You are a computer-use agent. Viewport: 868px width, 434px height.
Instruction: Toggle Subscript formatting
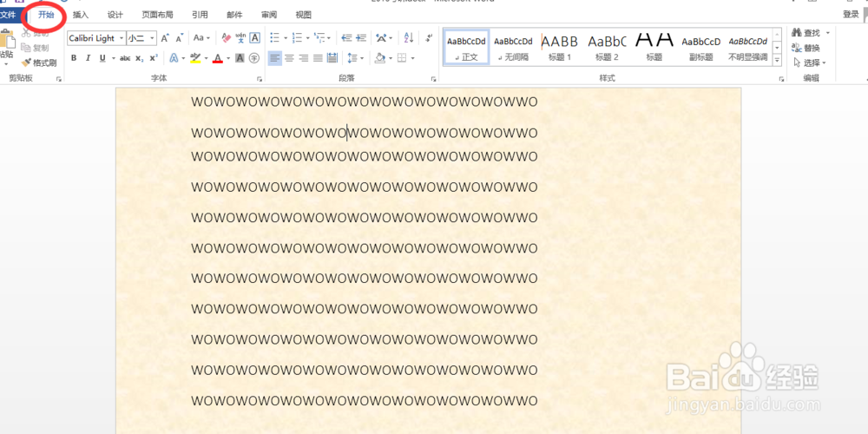[x=140, y=58]
